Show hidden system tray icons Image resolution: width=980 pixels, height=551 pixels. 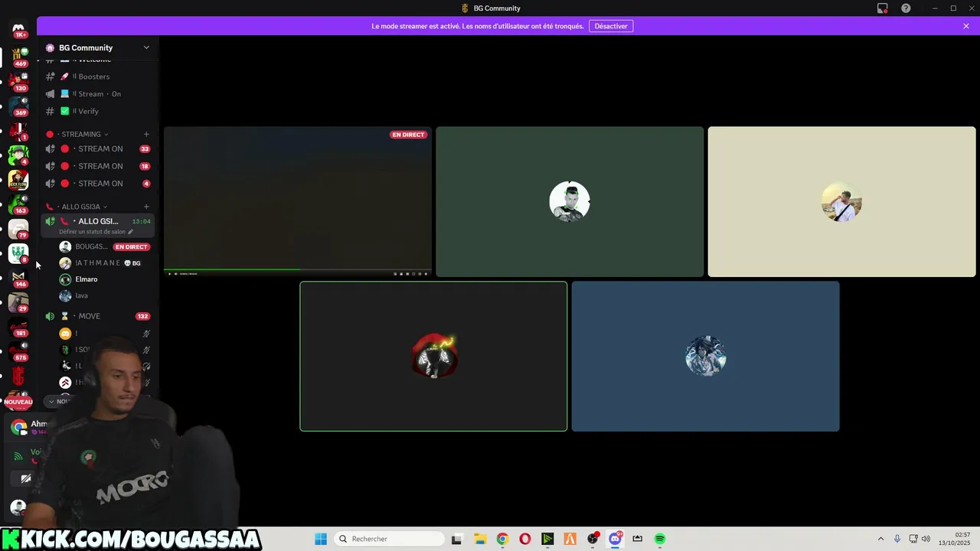pyautogui.click(x=880, y=539)
